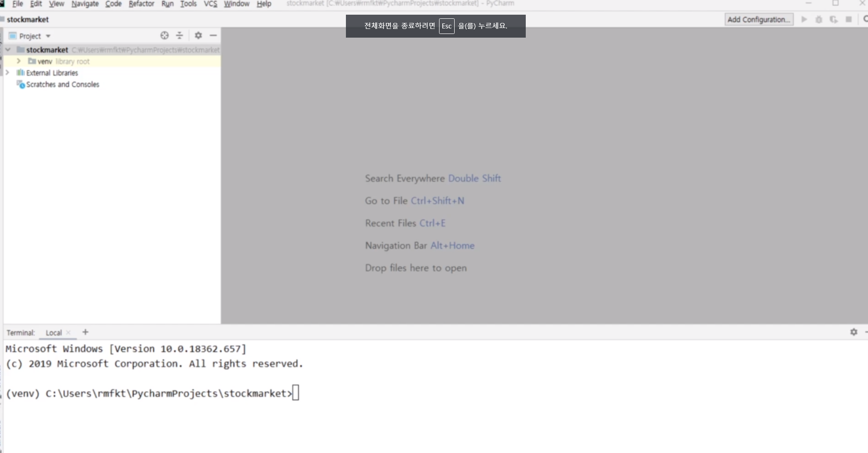The image size is (868, 453).
Task: Click the Debug bug icon
Action: (x=818, y=19)
